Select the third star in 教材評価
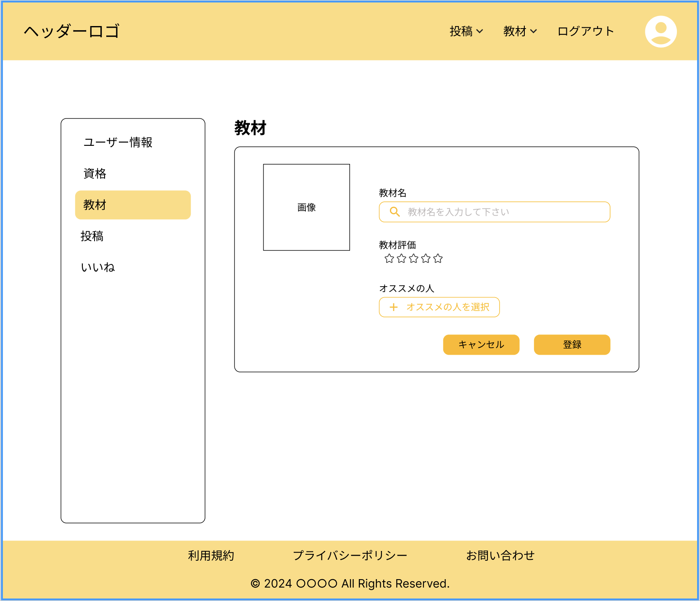This screenshot has width=700, height=601. [x=413, y=259]
